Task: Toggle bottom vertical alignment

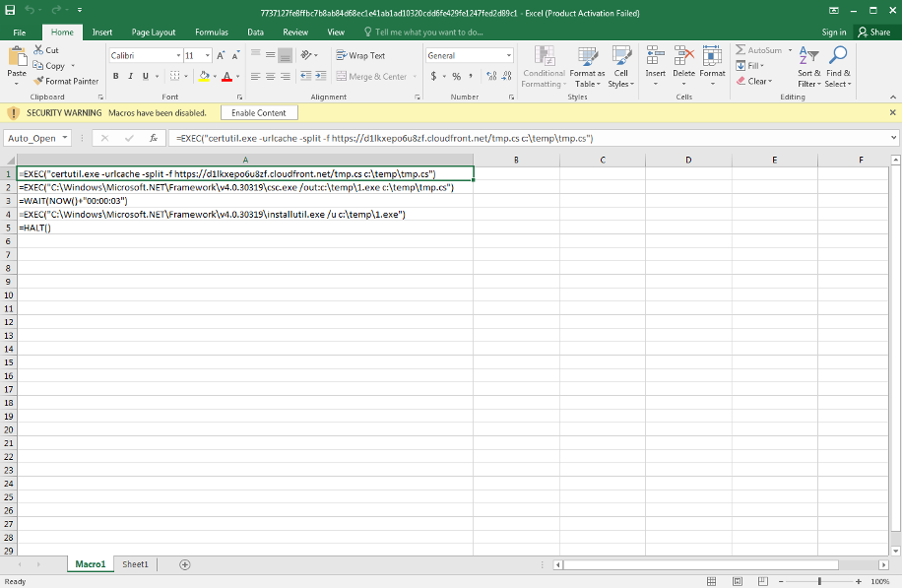Action: (286, 55)
